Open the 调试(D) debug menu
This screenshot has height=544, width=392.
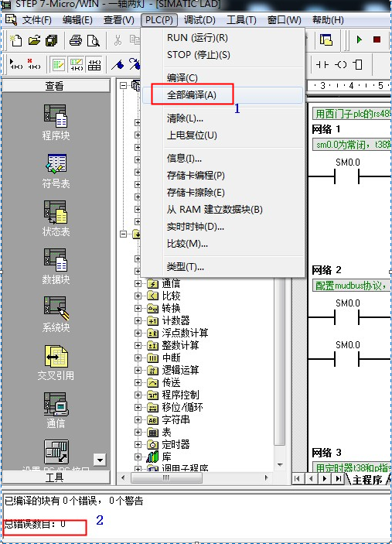click(x=199, y=20)
